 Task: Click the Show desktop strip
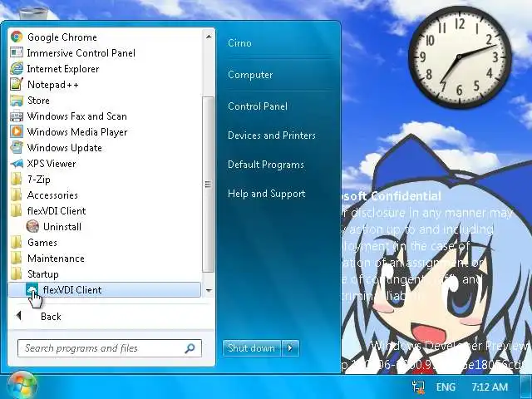coord(526,387)
